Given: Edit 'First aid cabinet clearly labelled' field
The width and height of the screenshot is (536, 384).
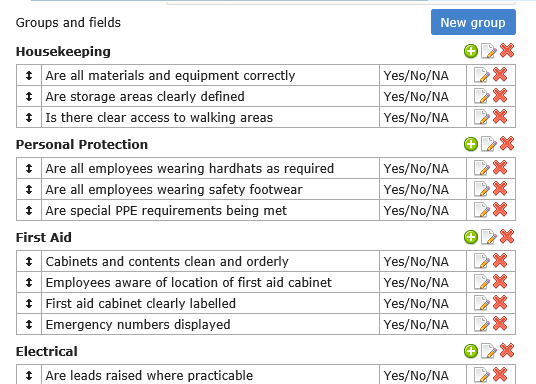Looking at the screenshot, I should [482, 303].
